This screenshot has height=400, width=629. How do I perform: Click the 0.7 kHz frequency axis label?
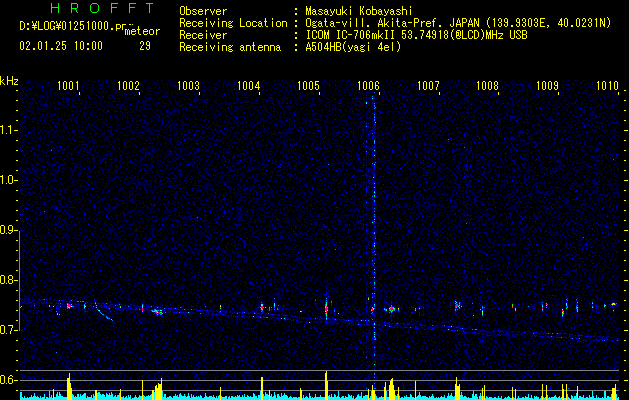(x=8, y=330)
